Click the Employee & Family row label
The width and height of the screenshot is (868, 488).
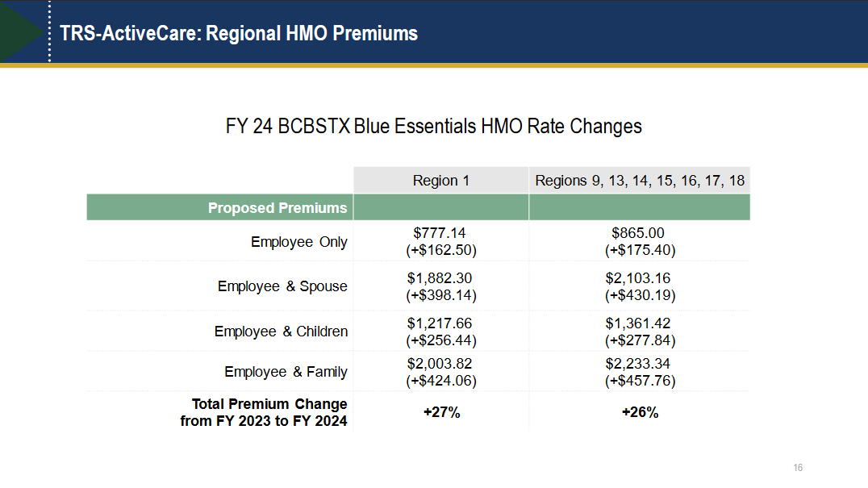tap(286, 372)
